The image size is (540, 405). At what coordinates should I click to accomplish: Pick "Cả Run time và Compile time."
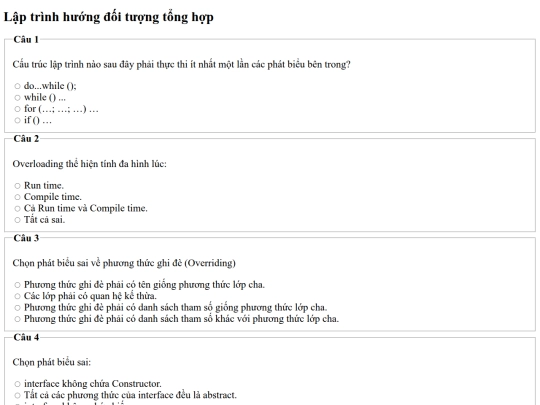pyautogui.click(x=18, y=208)
